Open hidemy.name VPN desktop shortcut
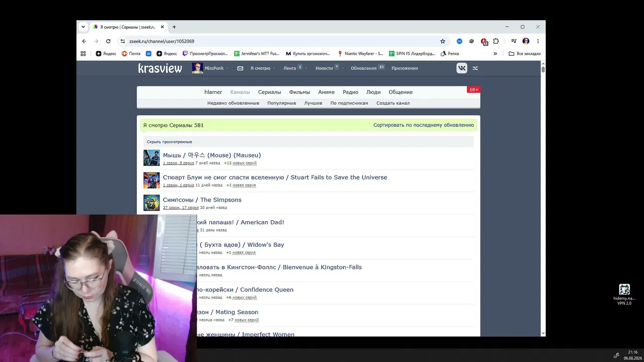 click(624, 295)
